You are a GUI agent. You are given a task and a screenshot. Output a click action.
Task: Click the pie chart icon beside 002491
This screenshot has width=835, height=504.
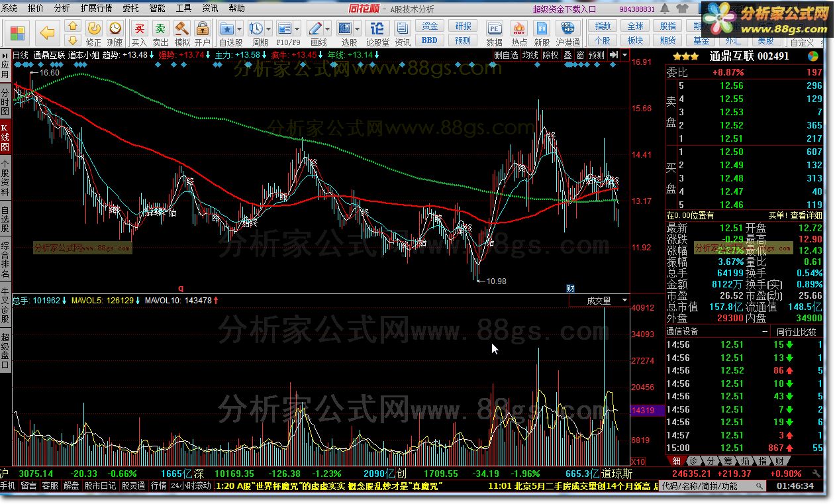(x=813, y=56)
